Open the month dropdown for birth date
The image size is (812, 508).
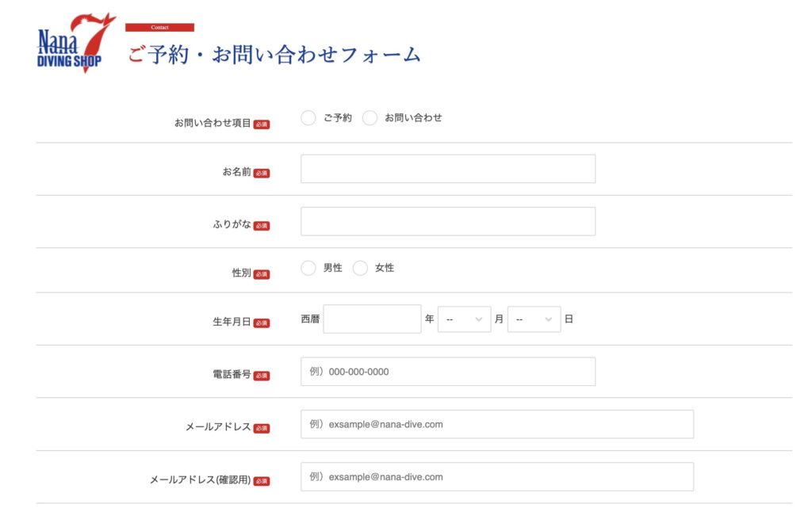click(x=464, y=319)
